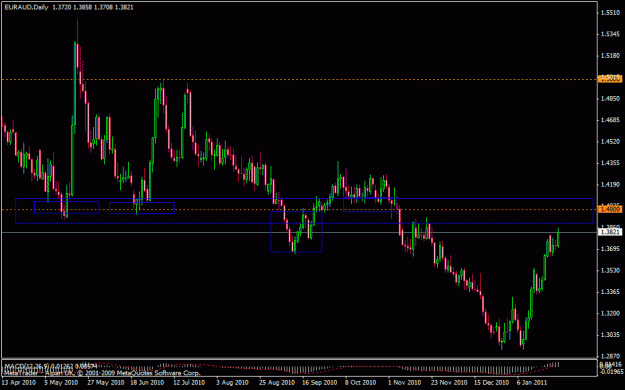Select the 1.2870 price axis label
The image size is (625, 390).
click(x=611, y=357)
